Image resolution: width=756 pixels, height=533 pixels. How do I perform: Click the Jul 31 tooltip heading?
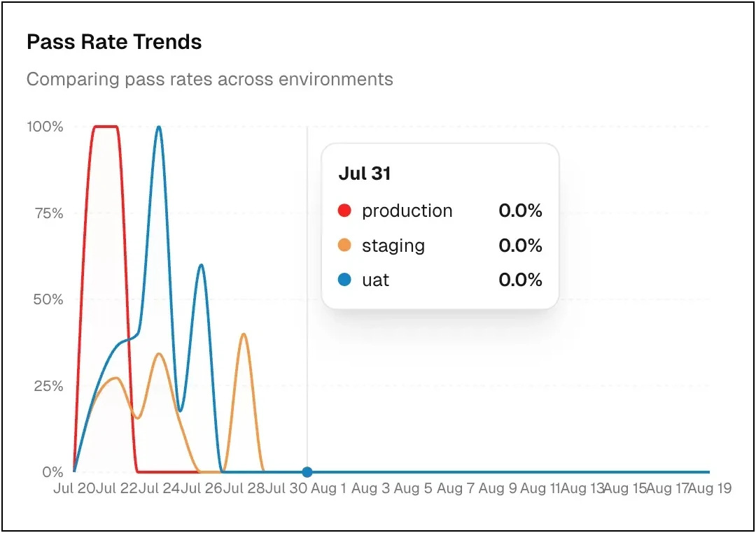tap(364, 173)
